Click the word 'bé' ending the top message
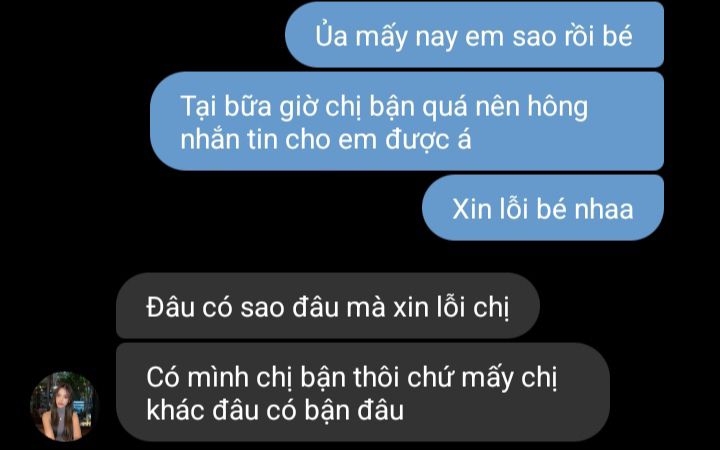Image resolution: width=720 pixels, height=450 pixels. (618, 35)
